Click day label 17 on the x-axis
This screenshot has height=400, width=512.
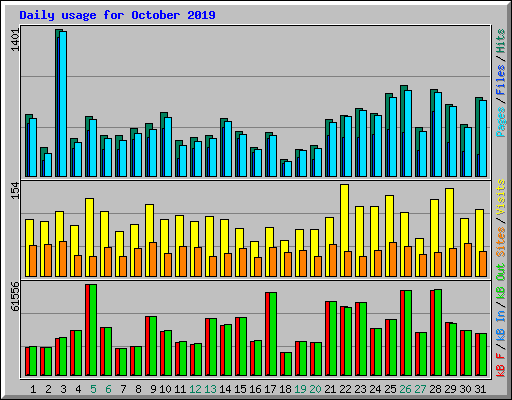[270, 389]
